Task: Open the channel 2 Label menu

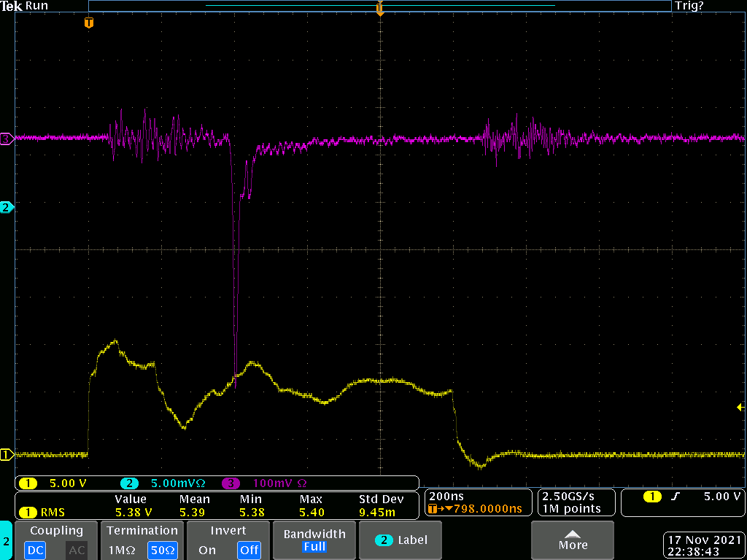Action: [x=400, y=540]
